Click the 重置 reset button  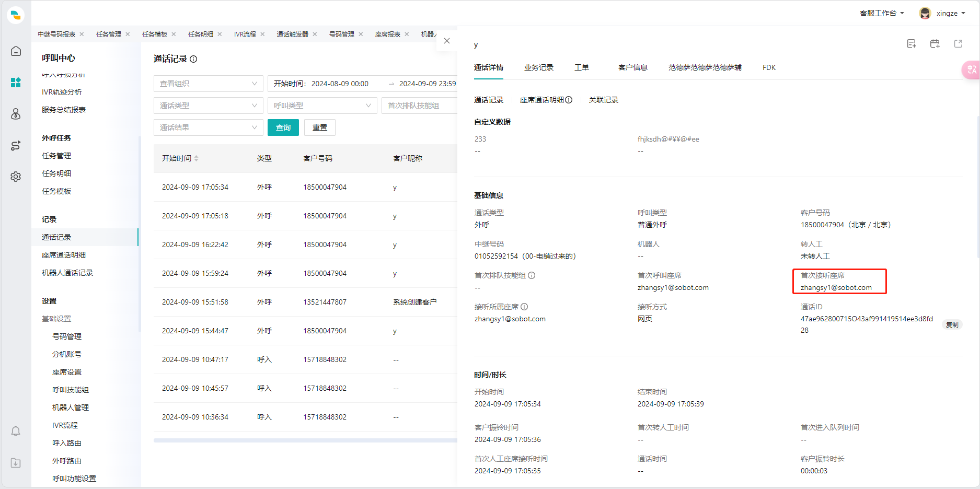tap(320, 127)
